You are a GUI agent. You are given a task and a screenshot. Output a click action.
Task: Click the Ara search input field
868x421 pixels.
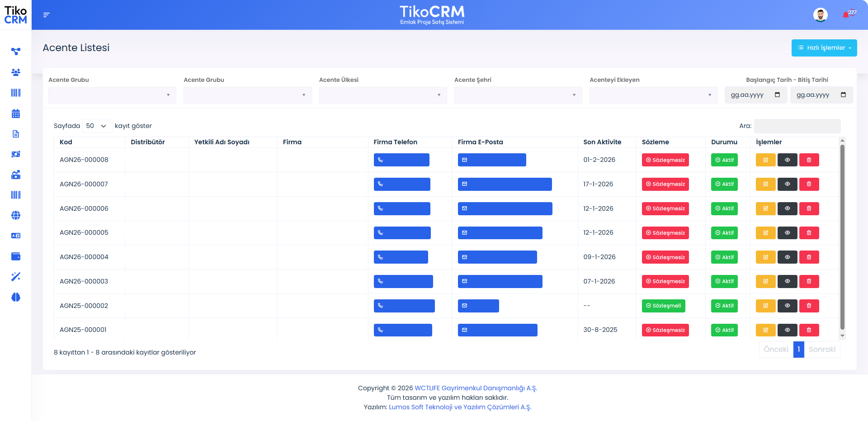click(x=797, y=126)
